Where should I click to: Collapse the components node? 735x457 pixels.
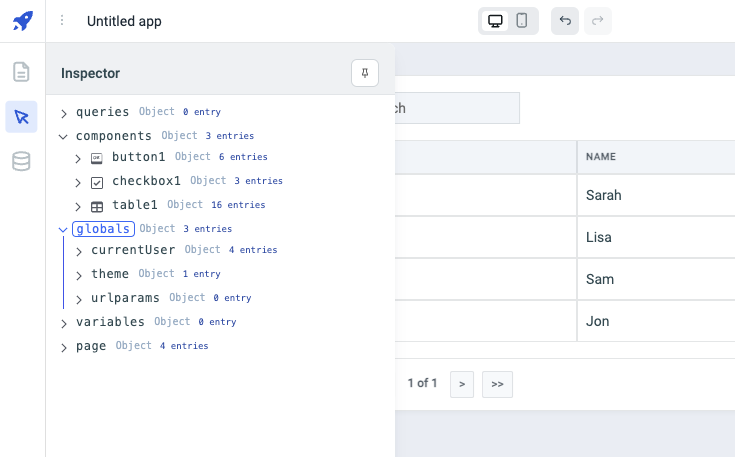pos(64,136)
